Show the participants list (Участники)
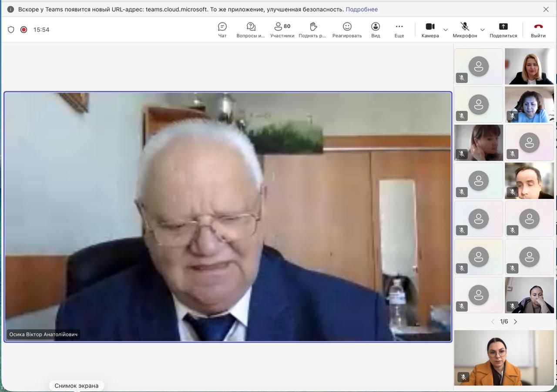This screenshot has height=392, width=557. (282, 30)
